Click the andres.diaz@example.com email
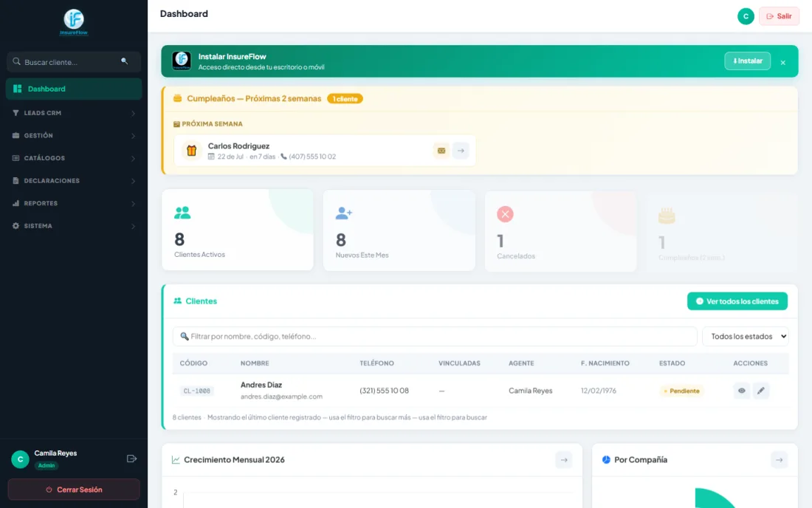 [281, 397]
